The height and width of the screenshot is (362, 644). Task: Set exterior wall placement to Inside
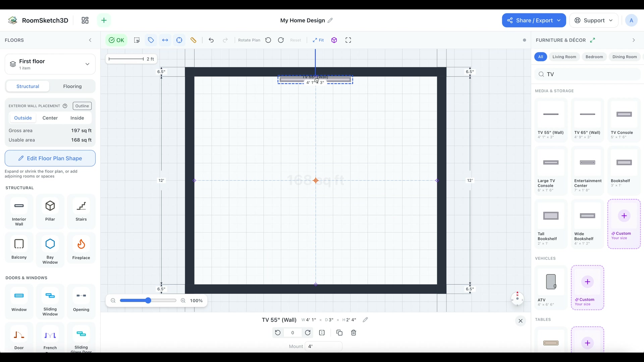click(77, 118)
